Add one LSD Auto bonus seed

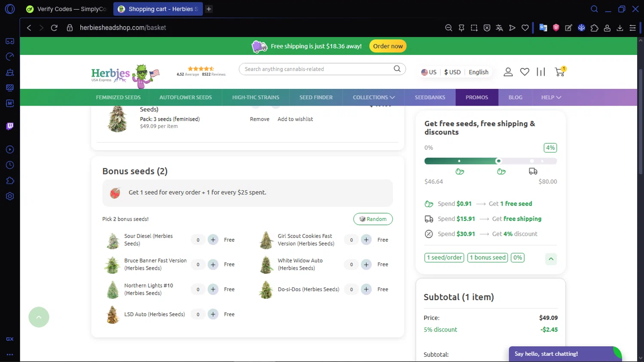pos(213,314)
